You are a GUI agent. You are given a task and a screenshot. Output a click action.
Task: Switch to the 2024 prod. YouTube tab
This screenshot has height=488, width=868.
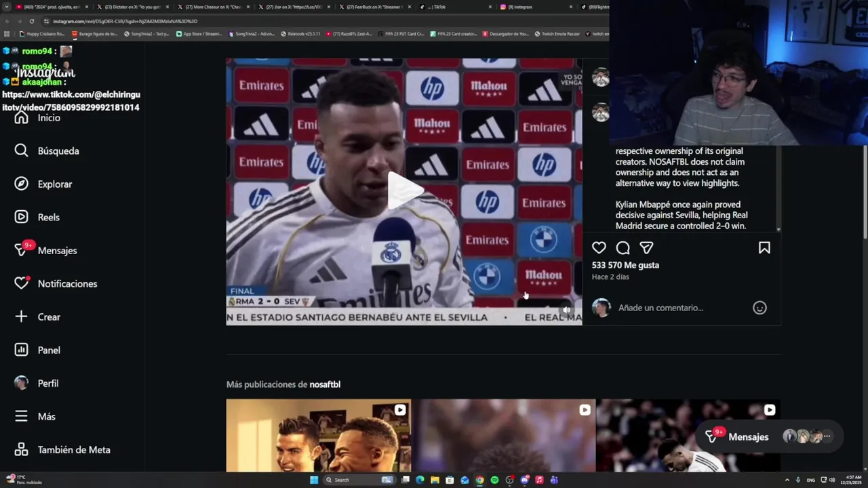tap(52, 7)
